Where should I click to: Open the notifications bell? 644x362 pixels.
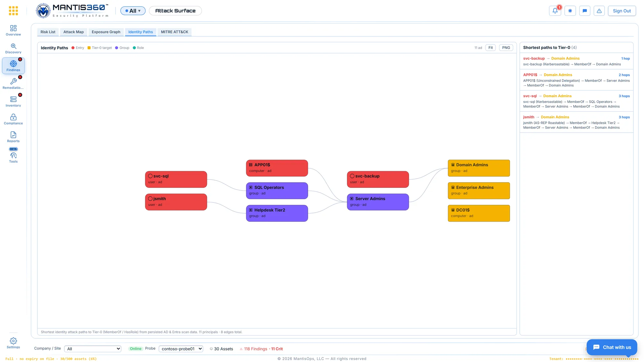pyautogui.click(x=555, y=11)
